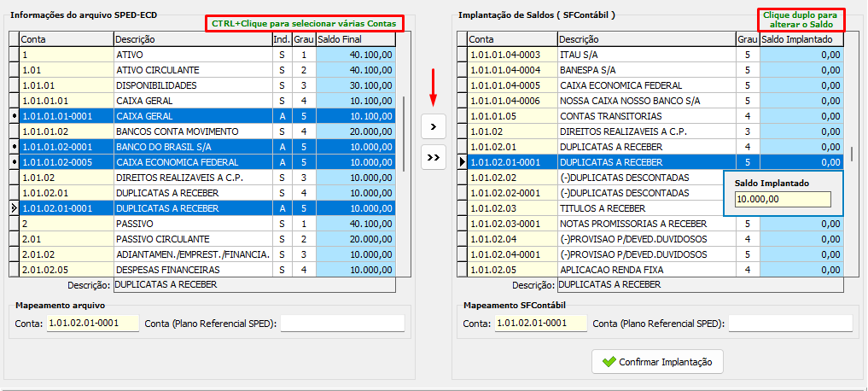Click the Mapeamento arquivo Conta field

click(x=92, y=324)
